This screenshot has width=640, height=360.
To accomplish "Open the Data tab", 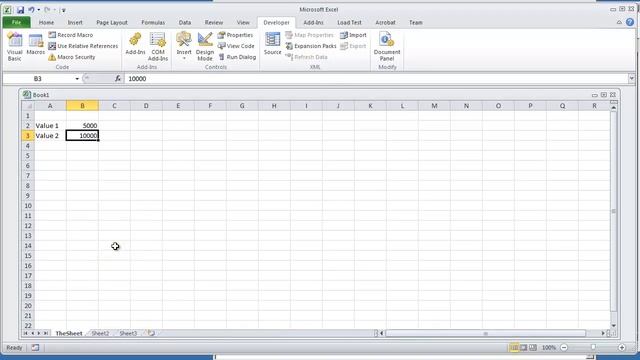I will [184, 22].
